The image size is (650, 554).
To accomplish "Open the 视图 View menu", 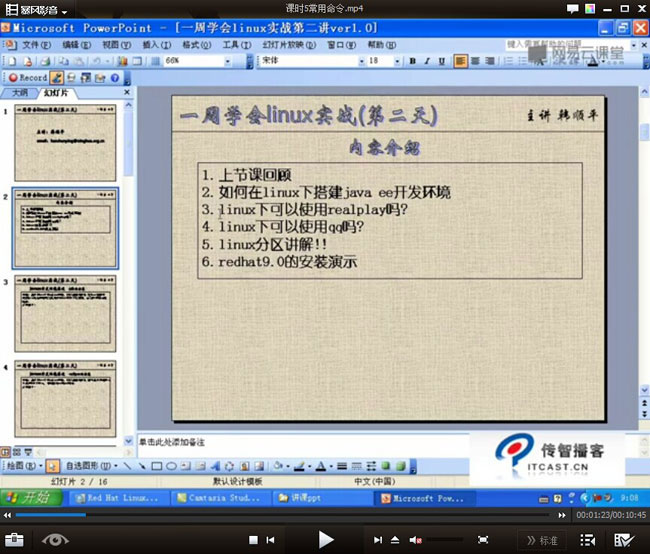I will [116, 45].
